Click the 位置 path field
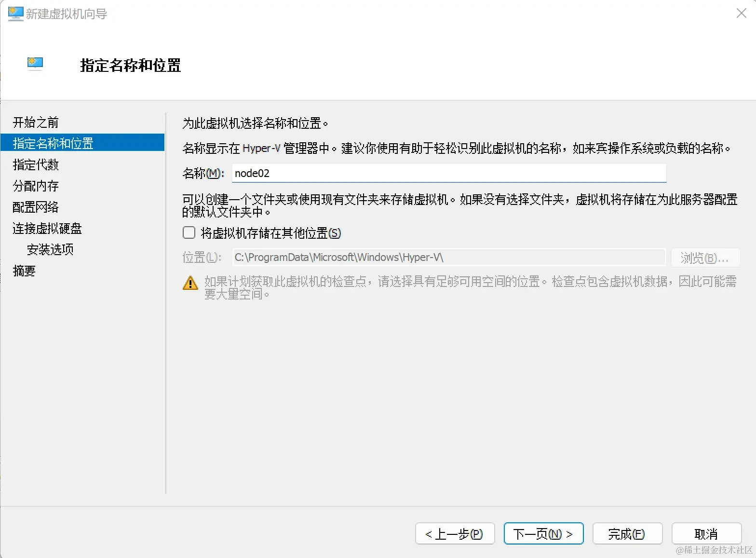The image size is (756, 558). click(449, 258)
